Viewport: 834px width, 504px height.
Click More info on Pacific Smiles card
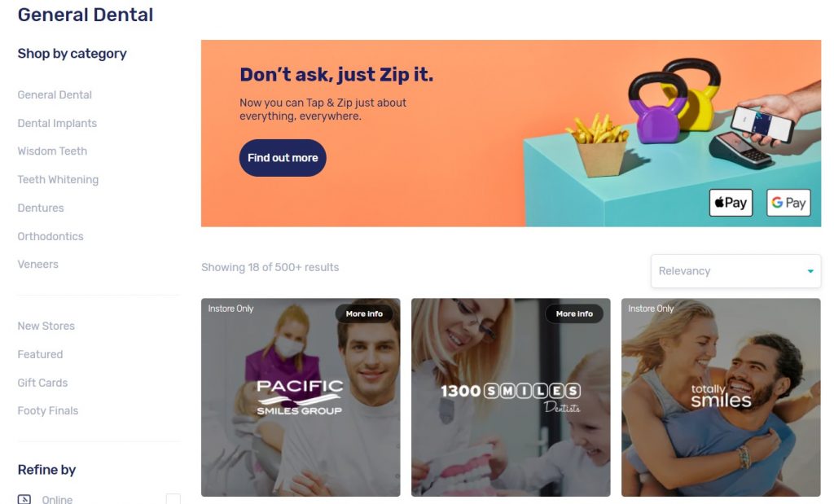[364, 313]
